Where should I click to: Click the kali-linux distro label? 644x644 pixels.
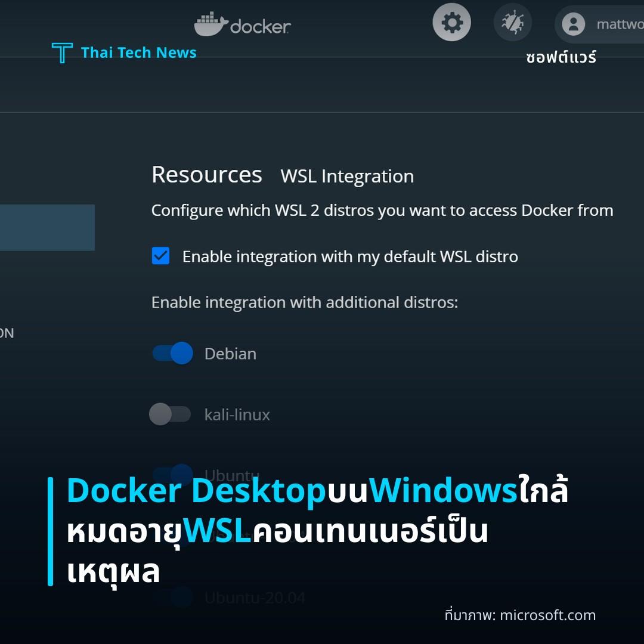[237, 414]
